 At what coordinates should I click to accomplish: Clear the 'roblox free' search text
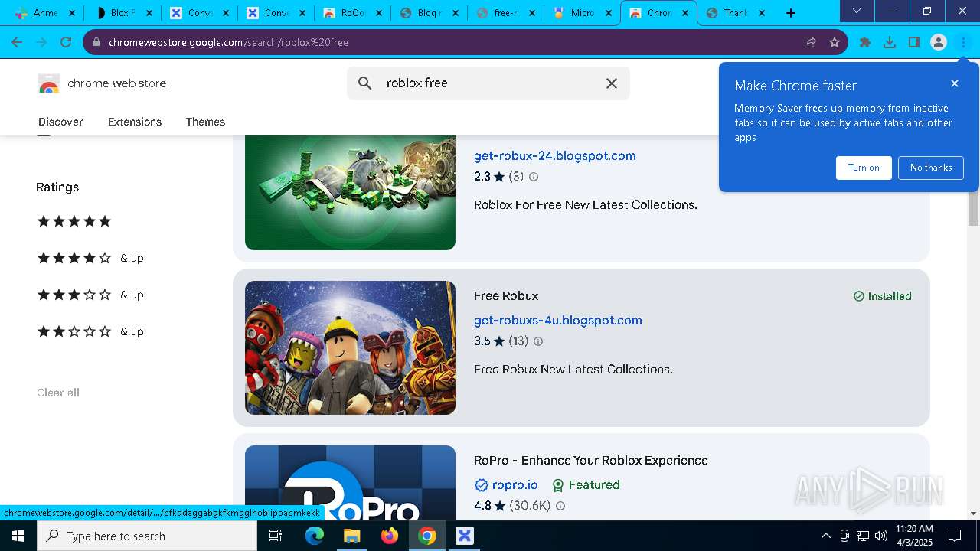coord(612,83)
